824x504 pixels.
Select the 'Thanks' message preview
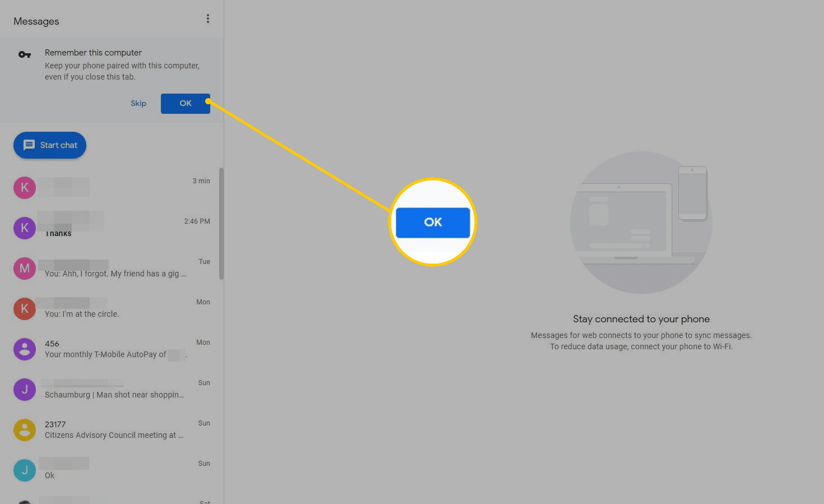tap(58, 233)
